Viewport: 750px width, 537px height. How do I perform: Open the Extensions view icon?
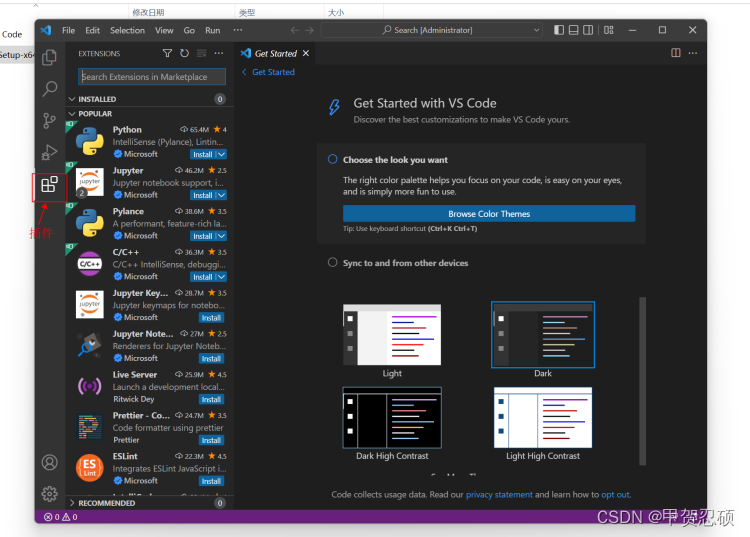coord(49,185)
